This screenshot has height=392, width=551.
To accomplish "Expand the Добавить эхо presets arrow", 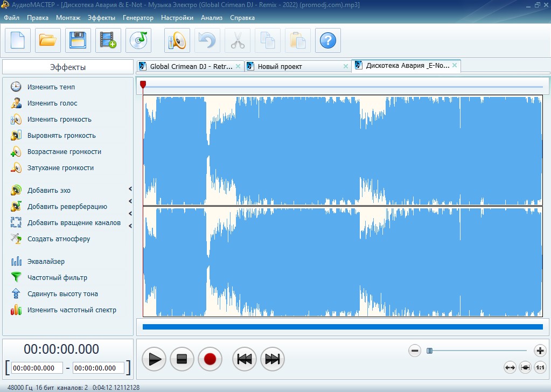I will pos(130,189).
